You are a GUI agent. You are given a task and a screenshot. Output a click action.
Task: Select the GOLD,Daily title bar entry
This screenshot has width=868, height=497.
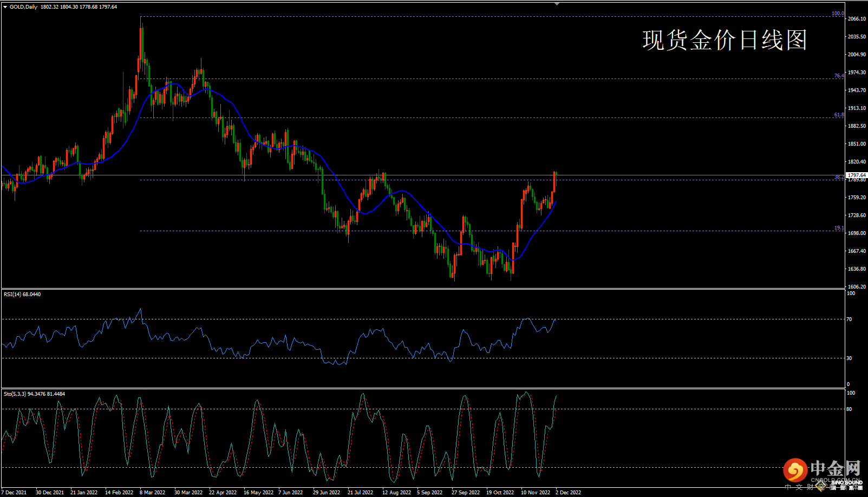[23, 7]
